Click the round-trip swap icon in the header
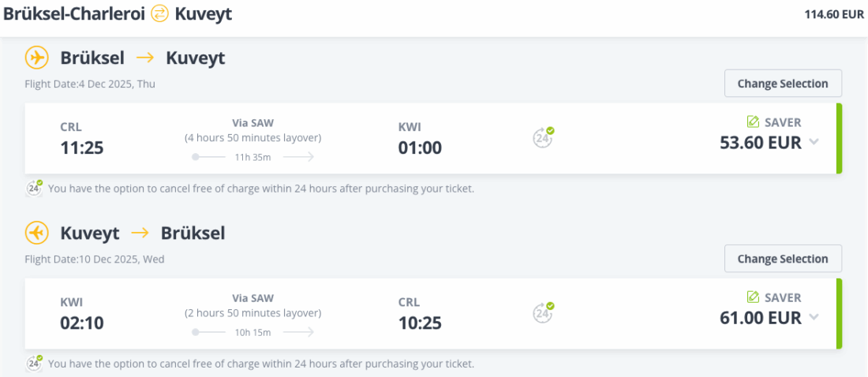 click(160, 13)
